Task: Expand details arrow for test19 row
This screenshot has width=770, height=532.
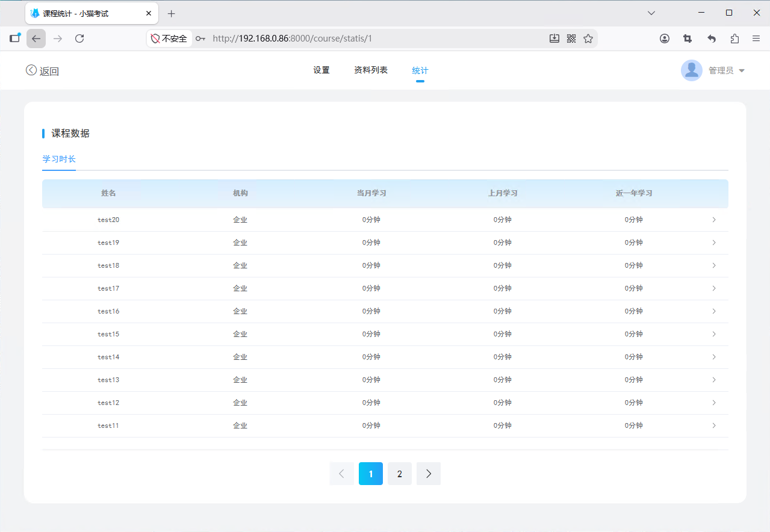Action: pos(714,243)
